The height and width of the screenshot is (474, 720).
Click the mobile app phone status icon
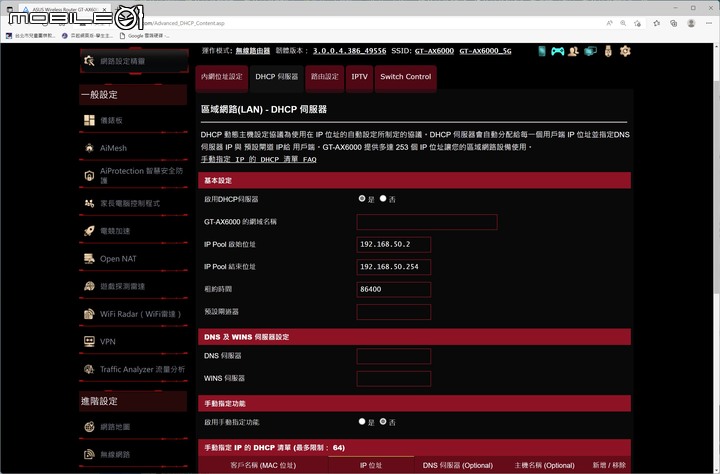pos(542,51)
